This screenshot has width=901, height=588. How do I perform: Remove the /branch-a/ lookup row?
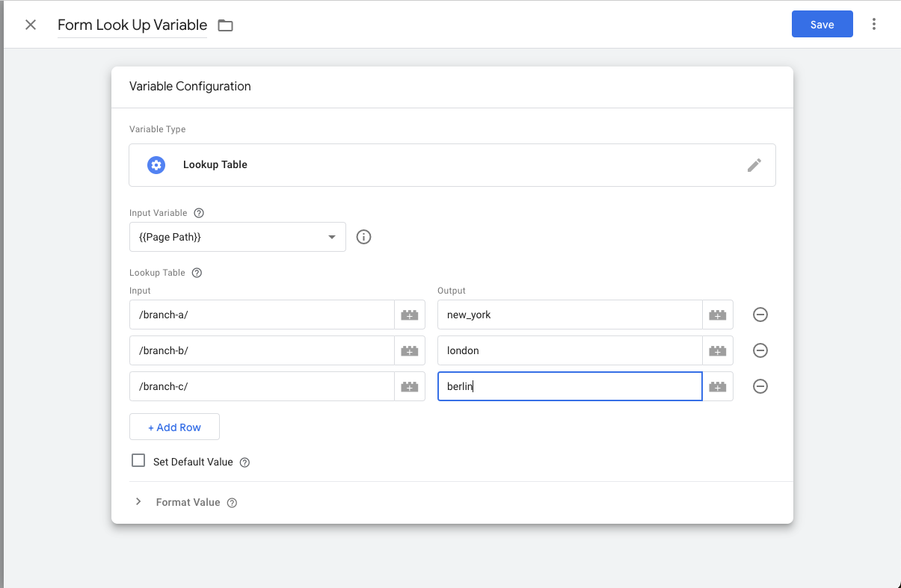760,315
